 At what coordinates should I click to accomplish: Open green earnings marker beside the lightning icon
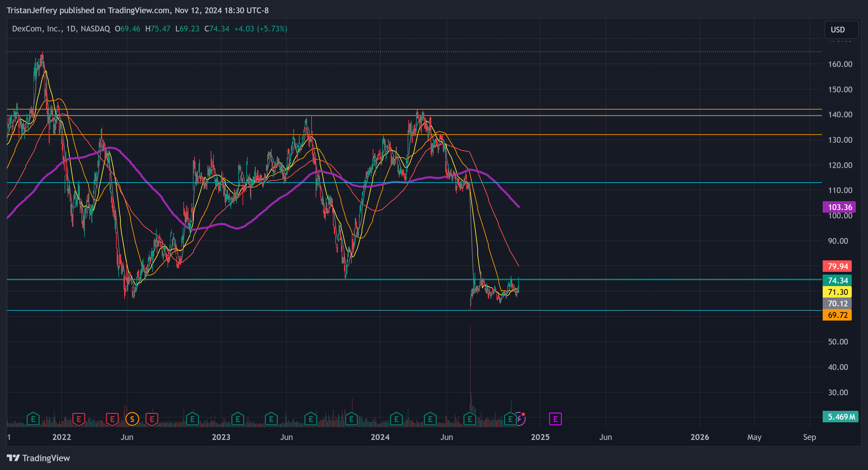coord(510,419)
